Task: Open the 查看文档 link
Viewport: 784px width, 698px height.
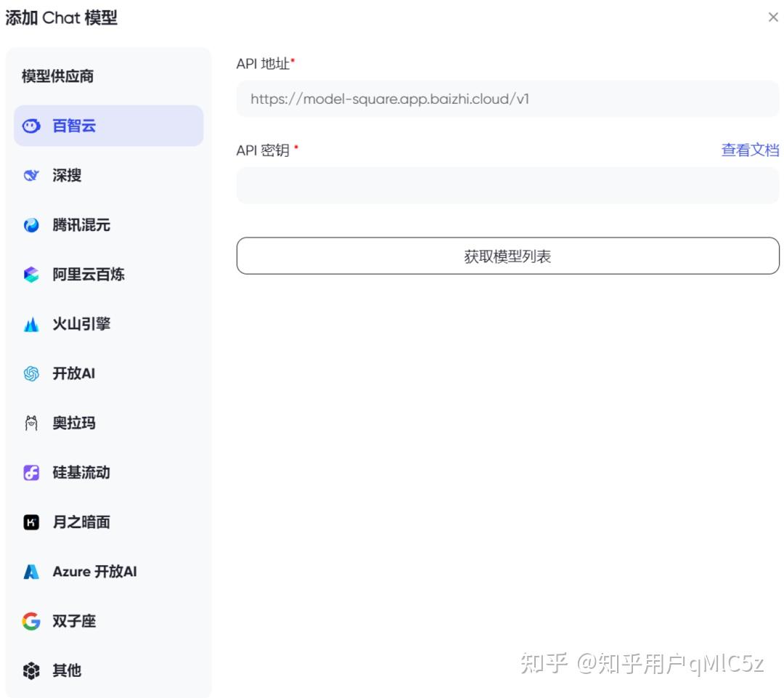Action: [750, 150]
